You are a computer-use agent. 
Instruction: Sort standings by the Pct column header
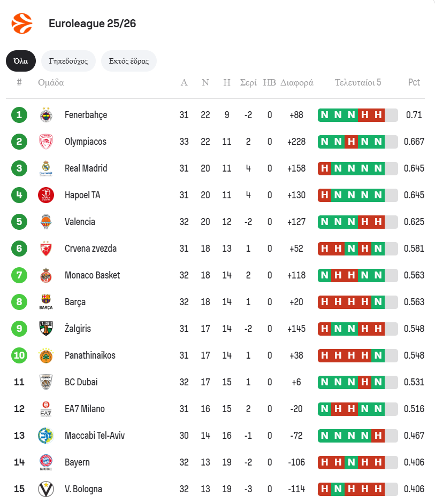coord(414,82)
